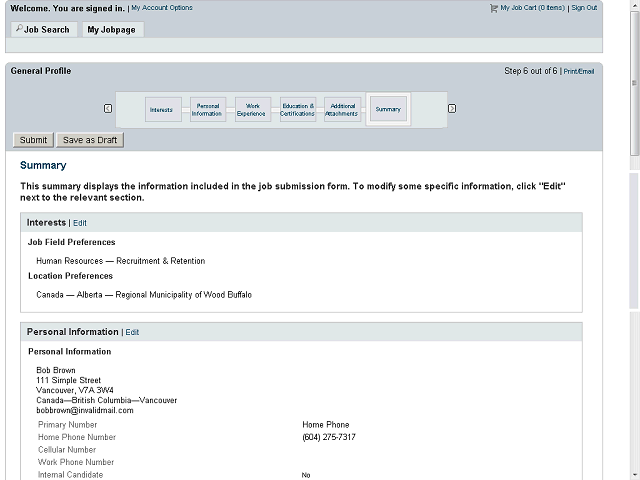640x480 pixels.
Task: Edit the Personal Information section
Action: [x=132, y=332]
